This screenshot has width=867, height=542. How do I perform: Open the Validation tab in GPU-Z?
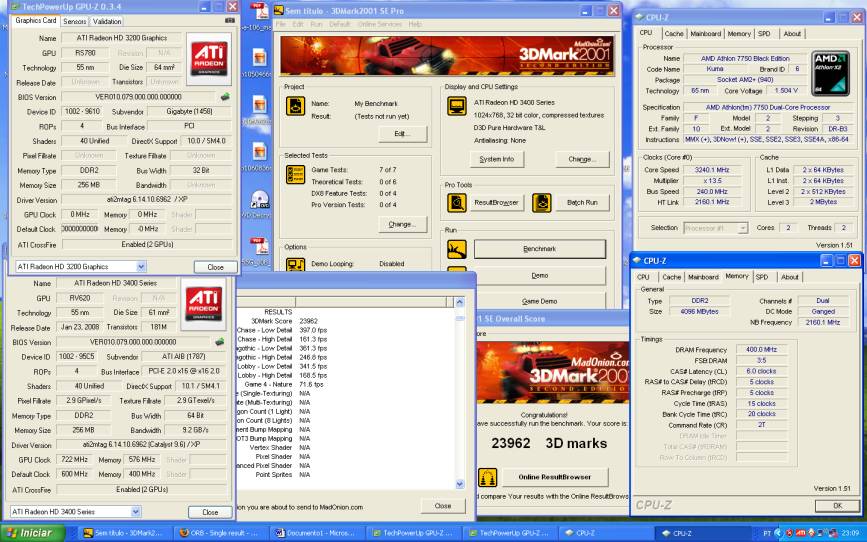tap(107, 22)
